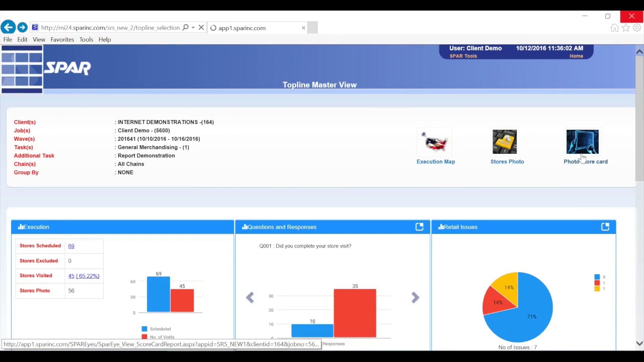Screen dimensions: 644x362
Task: Click the 'General Merchandising - (1)' task text
Action: pos(153,147)
